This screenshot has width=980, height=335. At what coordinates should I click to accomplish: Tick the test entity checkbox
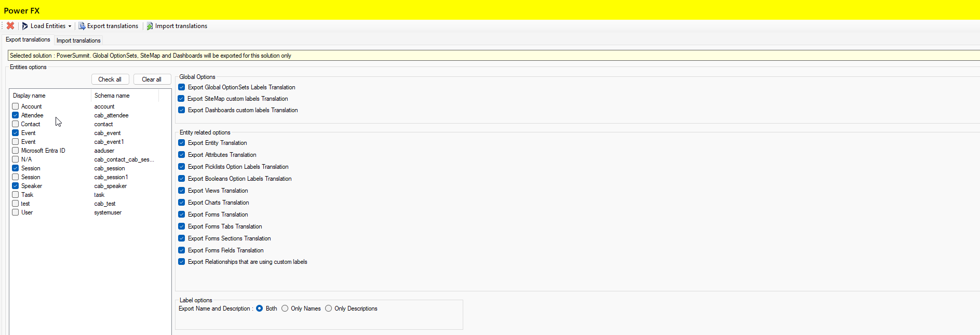pyautogui.click(x=16, y=204)
